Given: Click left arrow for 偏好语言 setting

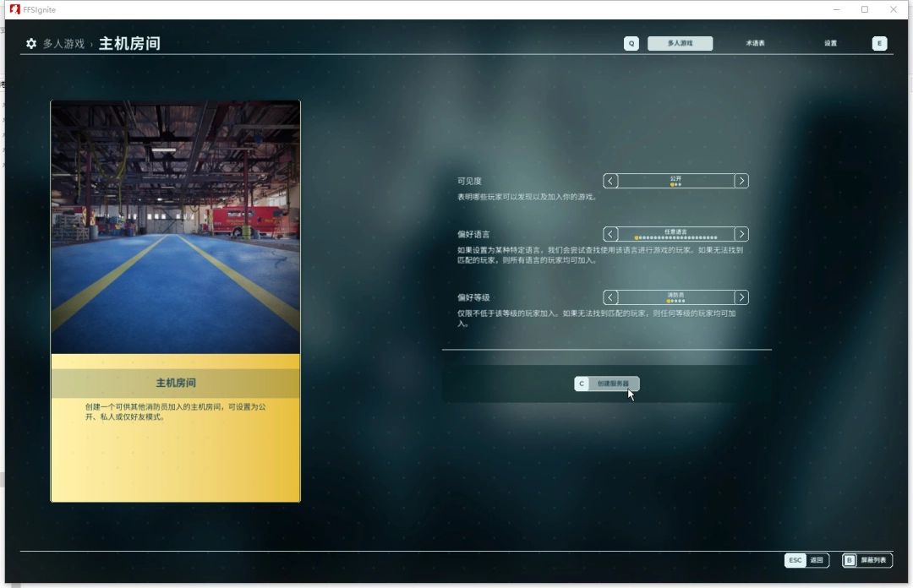Looking at the screenshot, I should coord(611,234).
